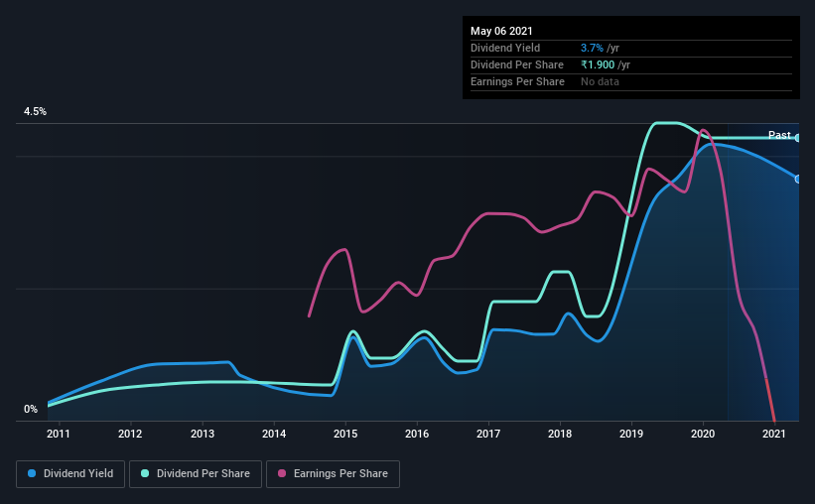Screen dimensions: 815x504
Task: Select the 2011 tick on the time axis
Action: [x=59, y=434]
